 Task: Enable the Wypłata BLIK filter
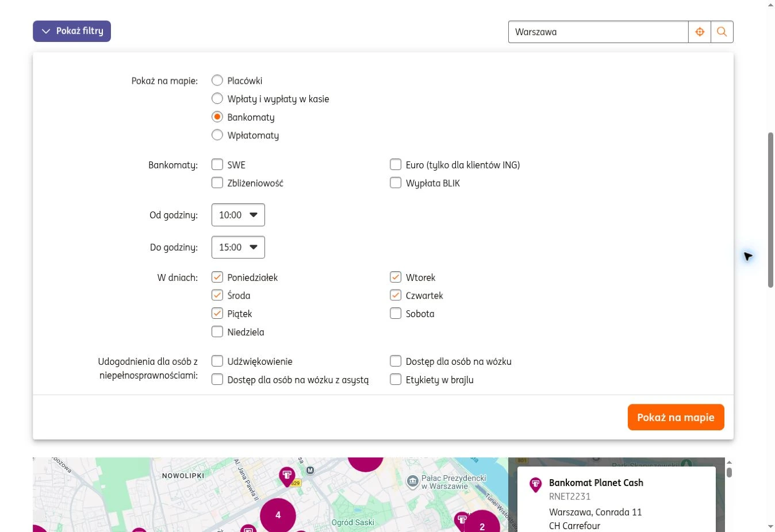[396, 183]
